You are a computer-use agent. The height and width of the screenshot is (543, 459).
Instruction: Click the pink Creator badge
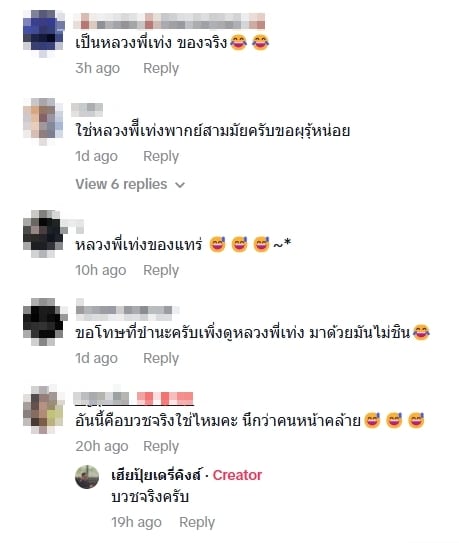click(237, 475)
